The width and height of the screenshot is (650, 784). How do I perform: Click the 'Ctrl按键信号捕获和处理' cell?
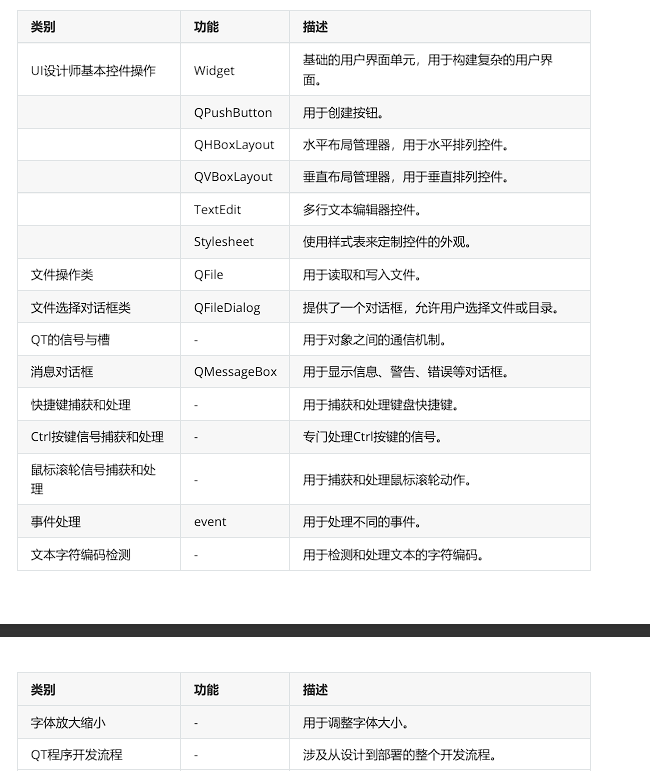click(97, 437)
